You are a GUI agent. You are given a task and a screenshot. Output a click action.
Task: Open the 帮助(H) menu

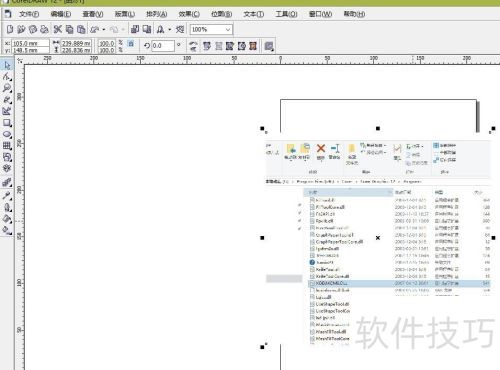(x=354, y=14)
